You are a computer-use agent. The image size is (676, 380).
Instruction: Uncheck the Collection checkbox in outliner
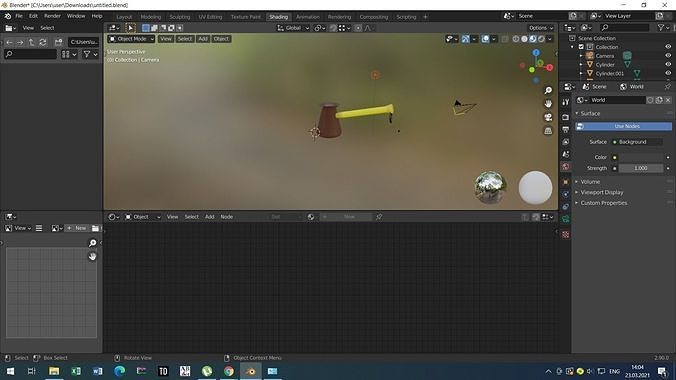(581, 47)
